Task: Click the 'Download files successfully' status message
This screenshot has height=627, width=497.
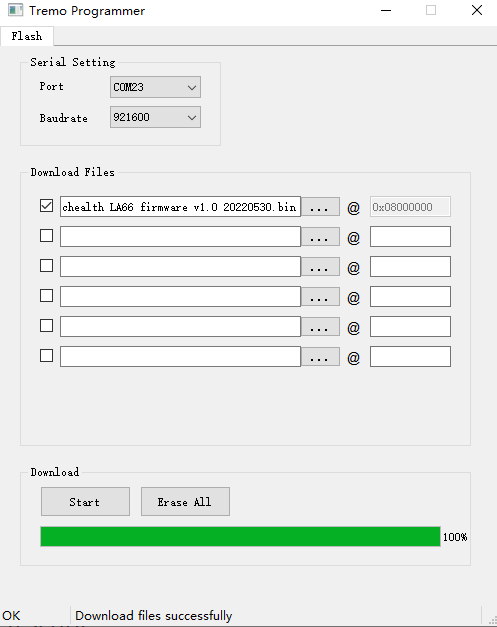Action: tap(154, 615)
